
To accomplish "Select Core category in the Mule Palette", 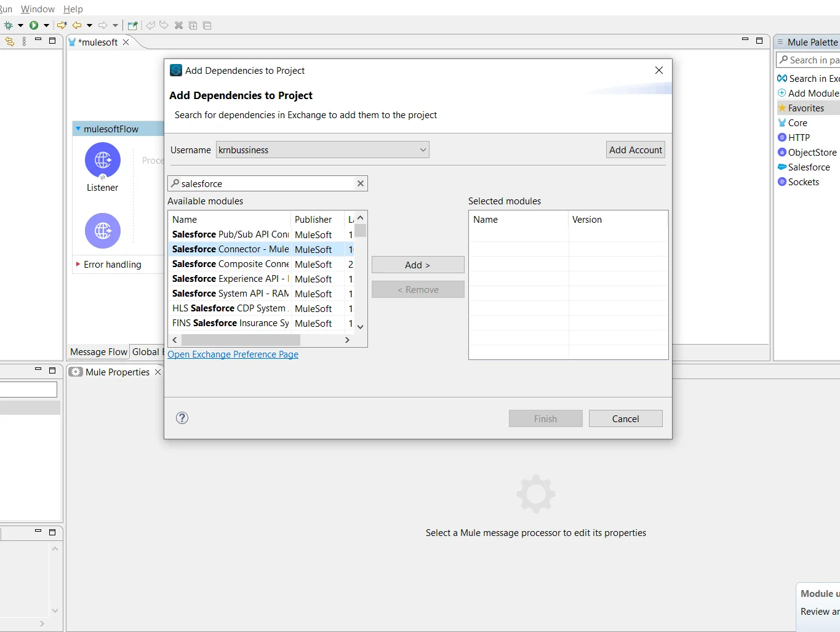I will point(797,122).
